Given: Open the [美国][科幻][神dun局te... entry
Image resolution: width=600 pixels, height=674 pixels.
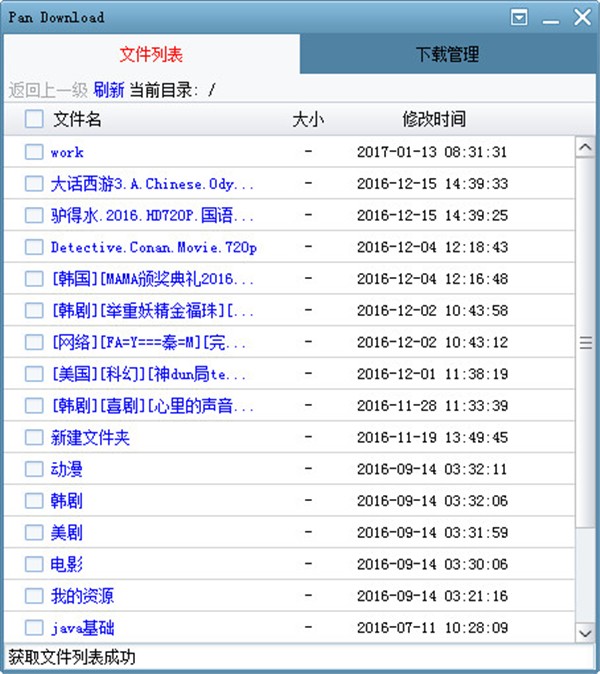Looking at the screenshot, I should [148, 374].
